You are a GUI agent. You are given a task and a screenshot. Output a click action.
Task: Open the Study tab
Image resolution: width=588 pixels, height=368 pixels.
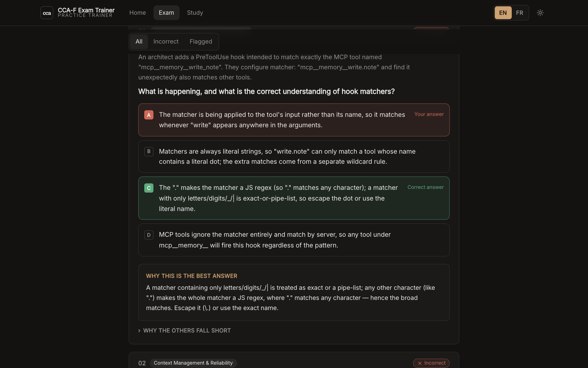pyautogui.click(x=195, y=13)
